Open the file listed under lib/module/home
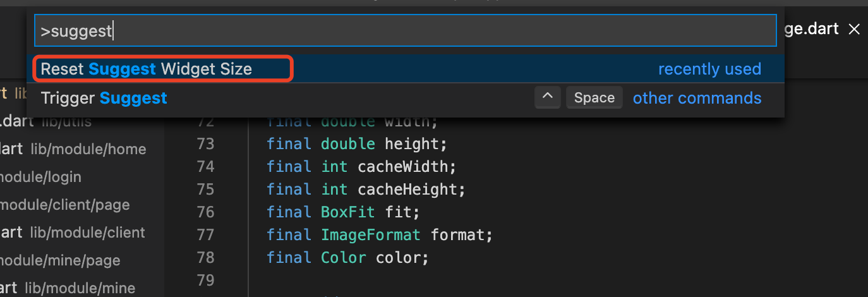868x297 pixels. 73,149
